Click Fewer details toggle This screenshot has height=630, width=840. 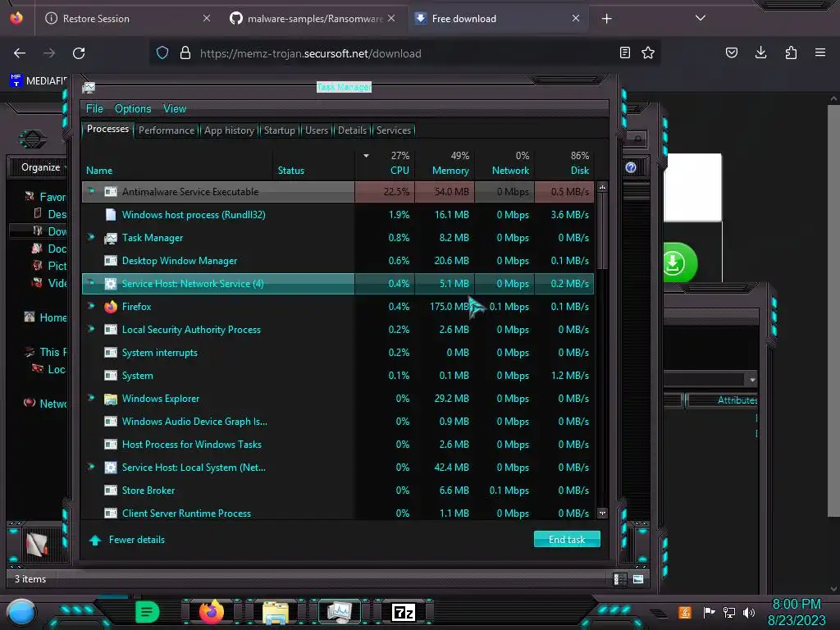(127, 540)
